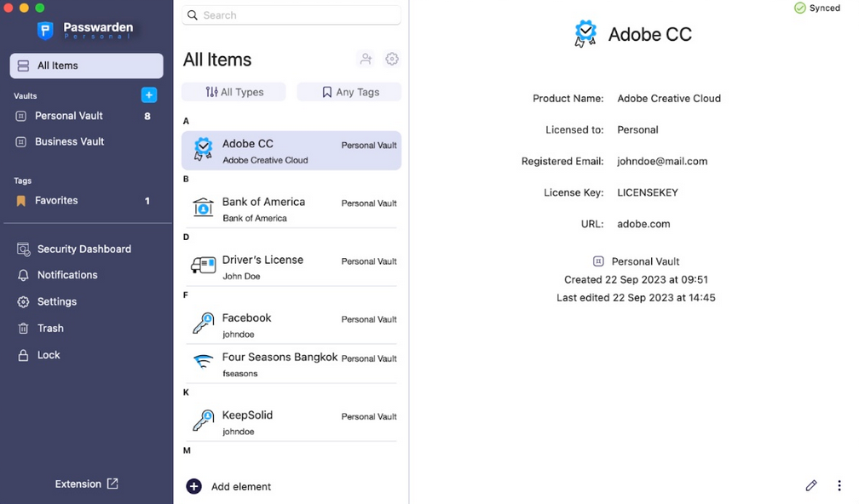Click the Last edited 22 Sep 2023 text
The height and width of the screenshot is (504, 859).
(636, 298)
